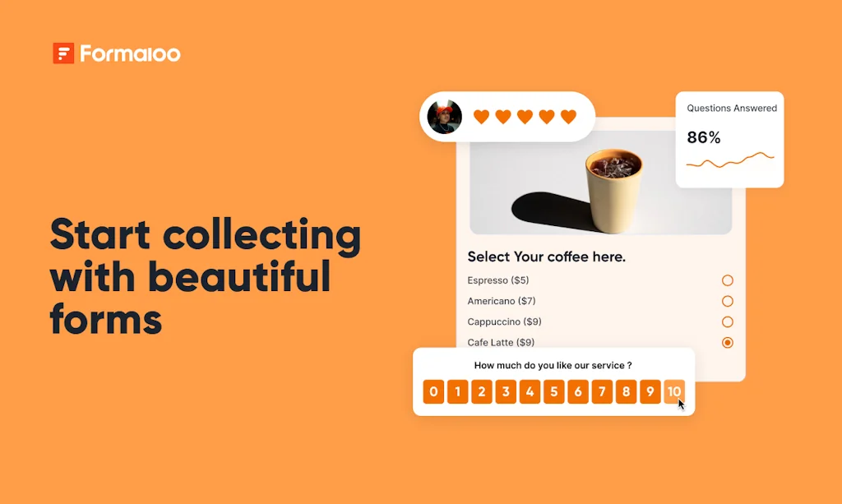Viewport: 842px width, 504px height.
Task: Select the Espresso ($5) radio button
Action: pyautogui.click(x=727, y=280)
